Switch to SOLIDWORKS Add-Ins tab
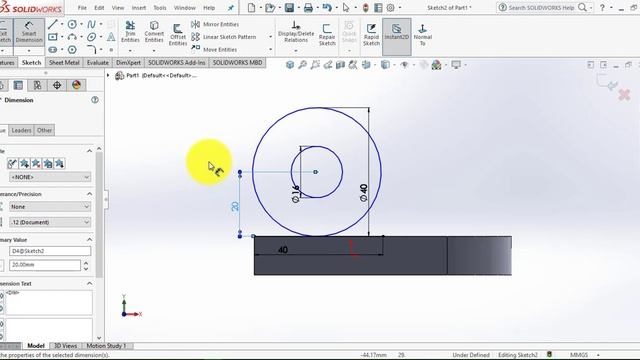Viewport: 640px width, 360px height. [x=177, y=62]
